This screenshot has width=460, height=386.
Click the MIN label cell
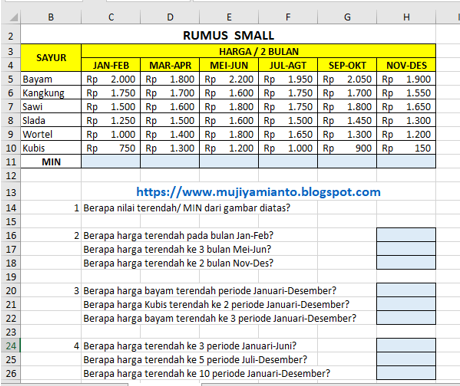[x=51, y=162]
